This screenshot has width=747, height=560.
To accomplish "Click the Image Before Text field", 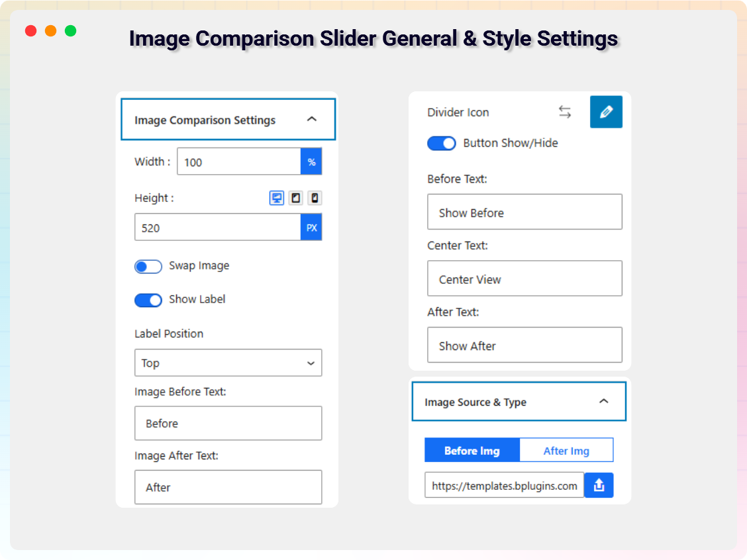I will (x=228, y=423).
